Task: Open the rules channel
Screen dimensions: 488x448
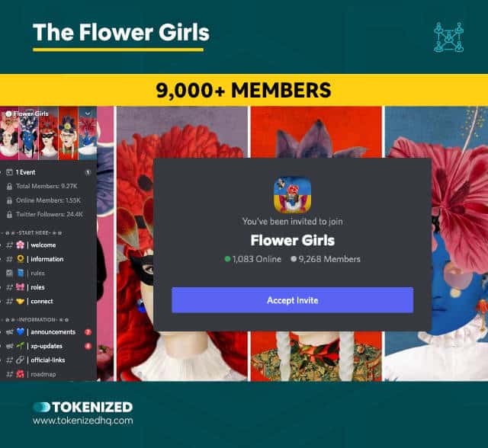Action: coord(47,274)
